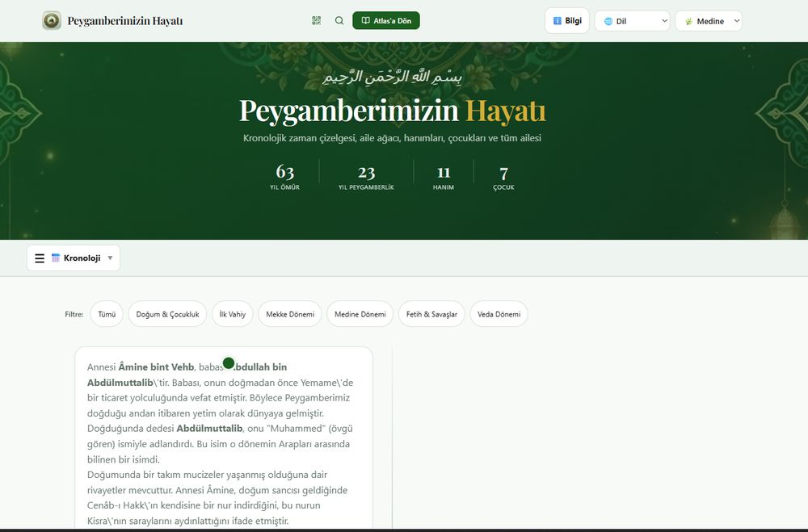The width and height of the screenshot is (808, 532).
Task: Expand the Dil language dropdown
Action: pos(633,21)
